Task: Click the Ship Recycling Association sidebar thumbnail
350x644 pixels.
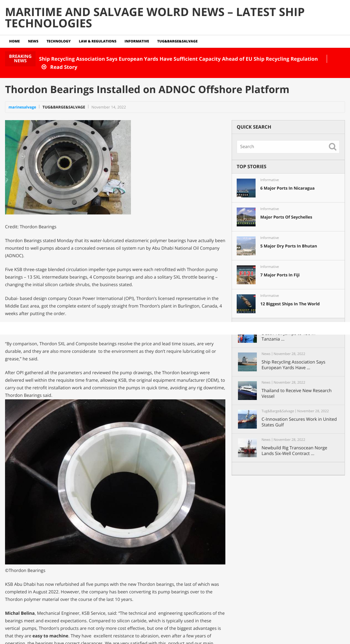Action: click(247, 362)
